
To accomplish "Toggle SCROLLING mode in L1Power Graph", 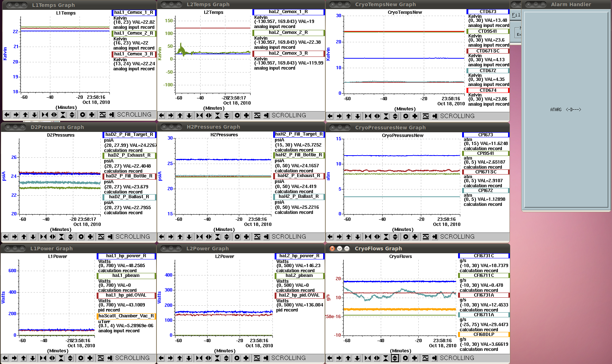I will [x=132, y=358].
